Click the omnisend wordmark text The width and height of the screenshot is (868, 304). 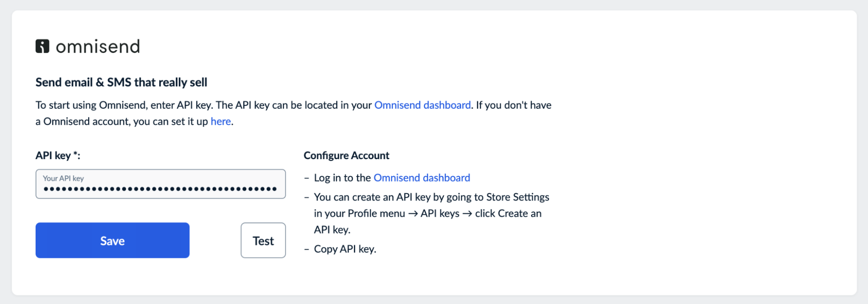click(98, 47)
